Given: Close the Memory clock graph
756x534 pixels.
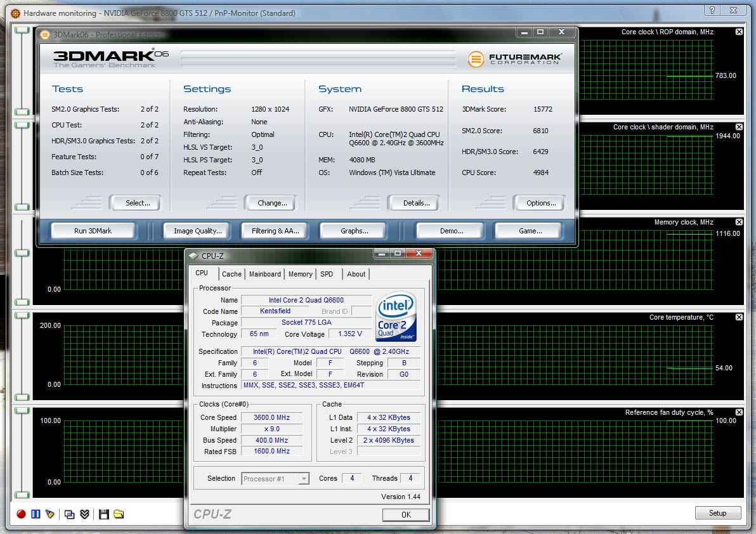Looking at the screenshot, I should (739, 222).
